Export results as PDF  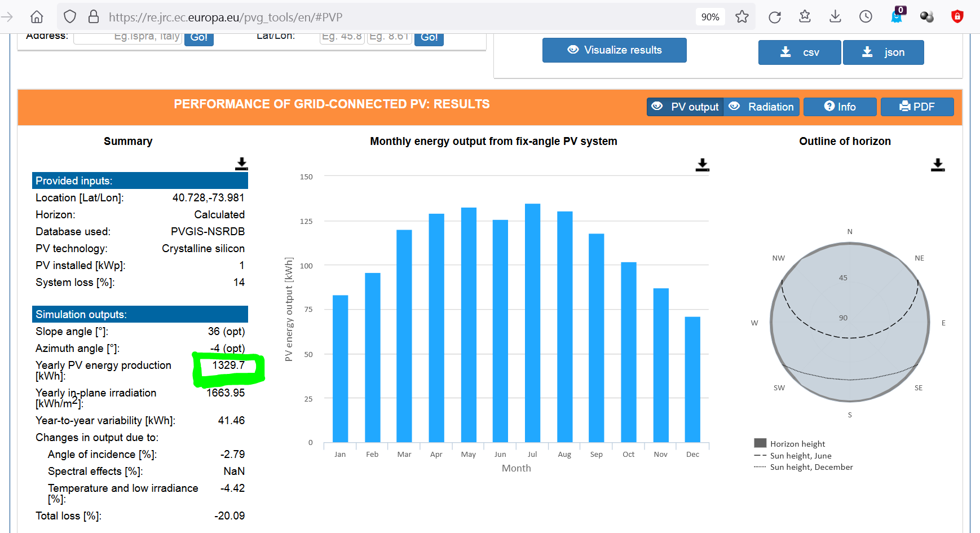pyautogui.click(x=917, y=107)
